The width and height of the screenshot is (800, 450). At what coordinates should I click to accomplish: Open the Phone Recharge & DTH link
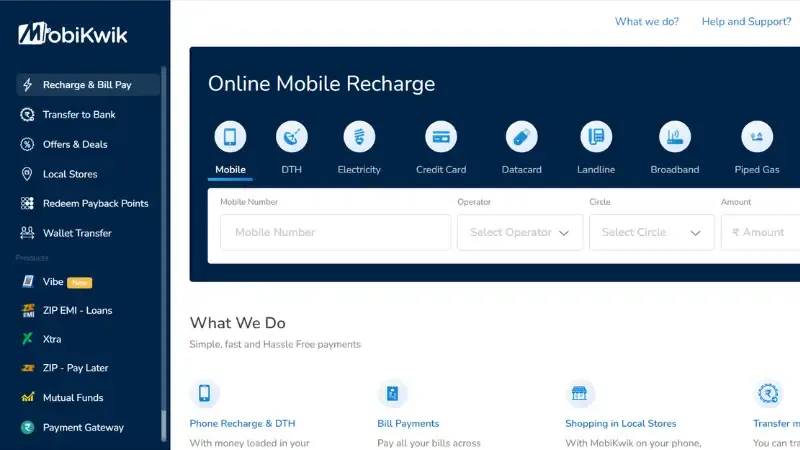point(242,423)
